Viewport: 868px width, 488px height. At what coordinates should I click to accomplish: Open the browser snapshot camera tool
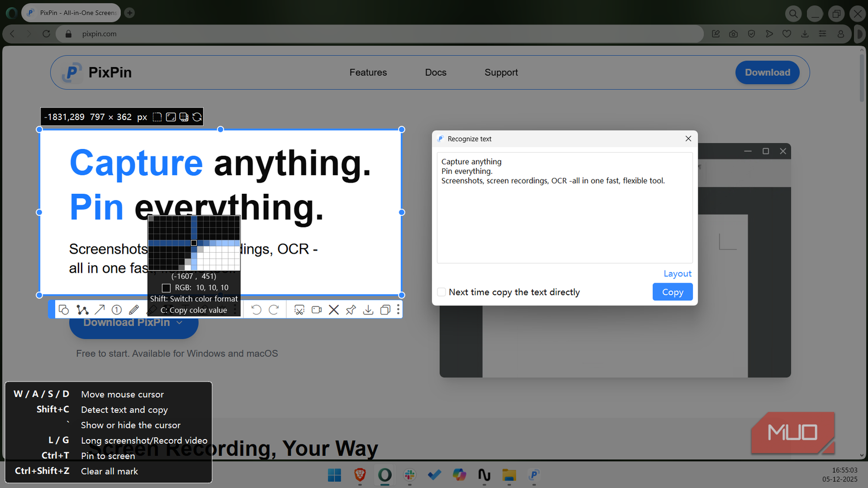click(x=733, y=34)
